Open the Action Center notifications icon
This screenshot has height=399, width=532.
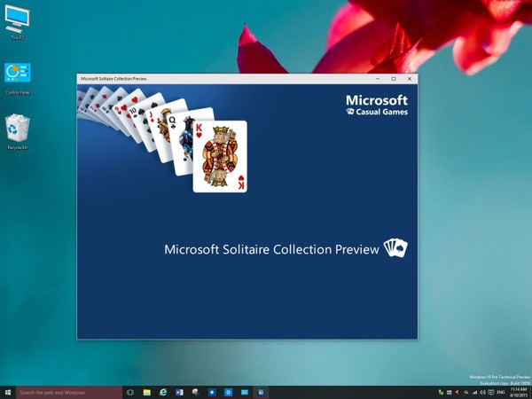pos(491,392)
